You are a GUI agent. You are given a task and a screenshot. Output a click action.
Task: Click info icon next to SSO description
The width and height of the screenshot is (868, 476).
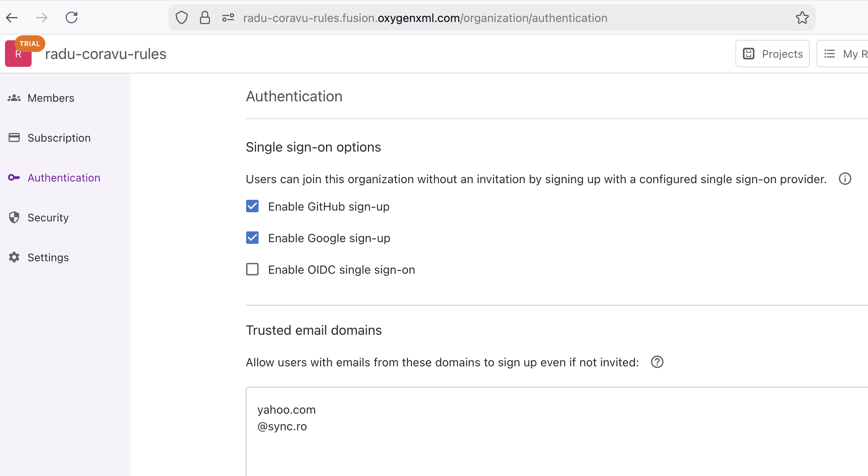[845, 179]
